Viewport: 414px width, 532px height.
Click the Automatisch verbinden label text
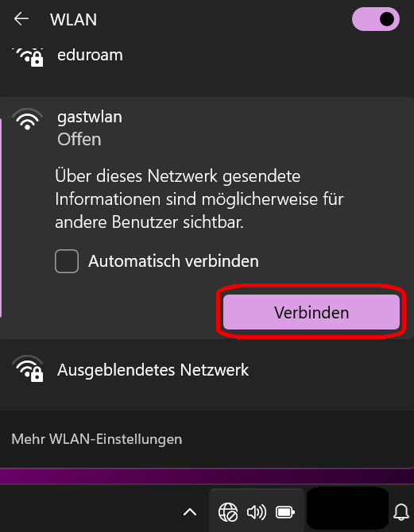173,261
